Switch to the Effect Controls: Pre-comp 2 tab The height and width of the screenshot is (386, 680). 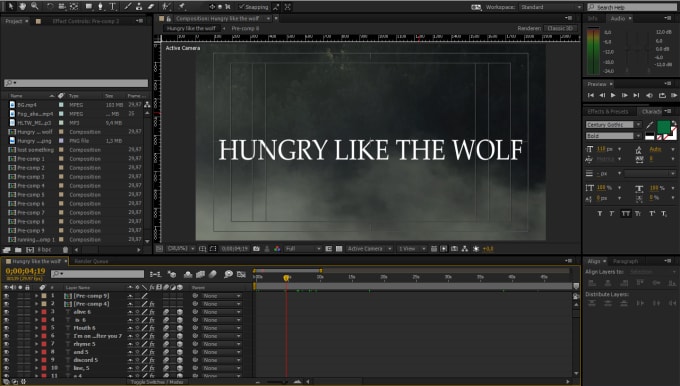coord(85,21)
